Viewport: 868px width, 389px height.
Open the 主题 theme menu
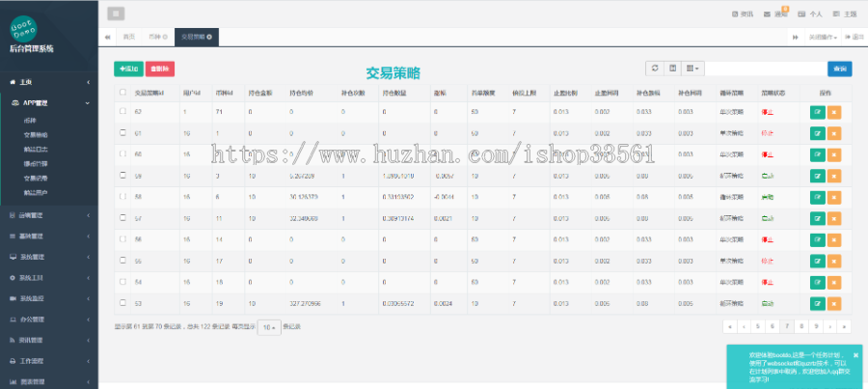(845, 14)
